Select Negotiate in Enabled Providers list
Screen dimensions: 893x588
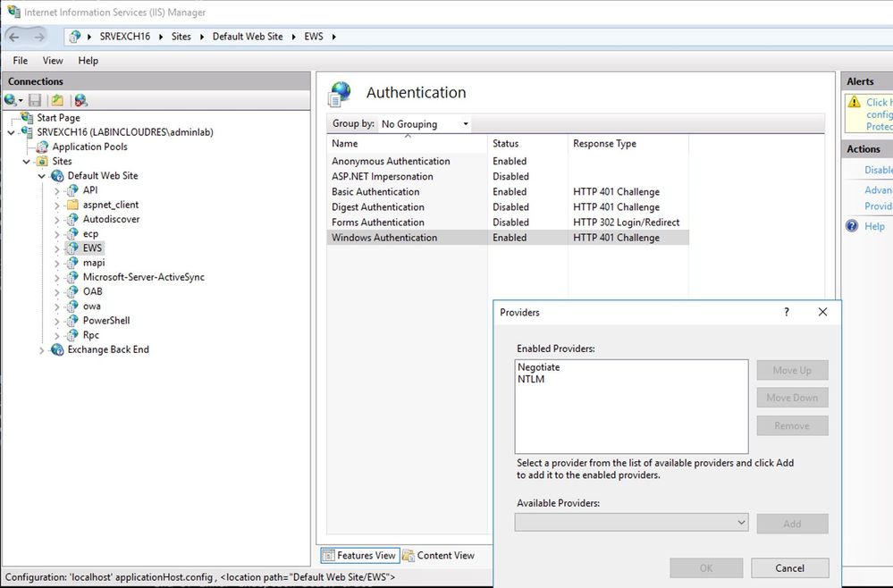[x=539, y=367]
